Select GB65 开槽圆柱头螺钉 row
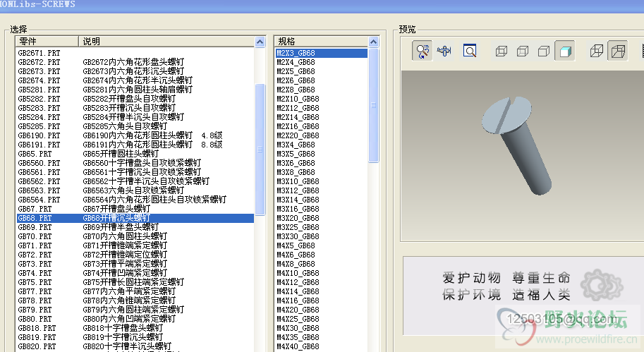Viewport: 644px width, 352px height. 135,154
